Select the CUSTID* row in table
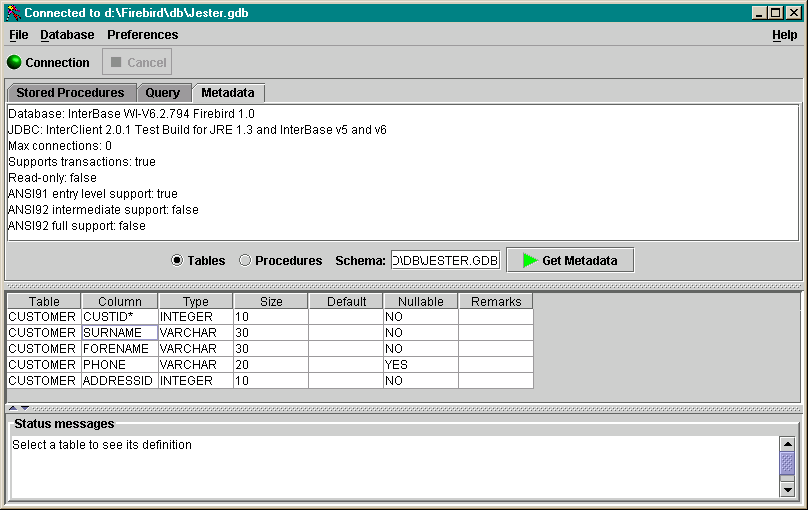Image resolution: width=808 pixels, height=510 pixels. 120,317
